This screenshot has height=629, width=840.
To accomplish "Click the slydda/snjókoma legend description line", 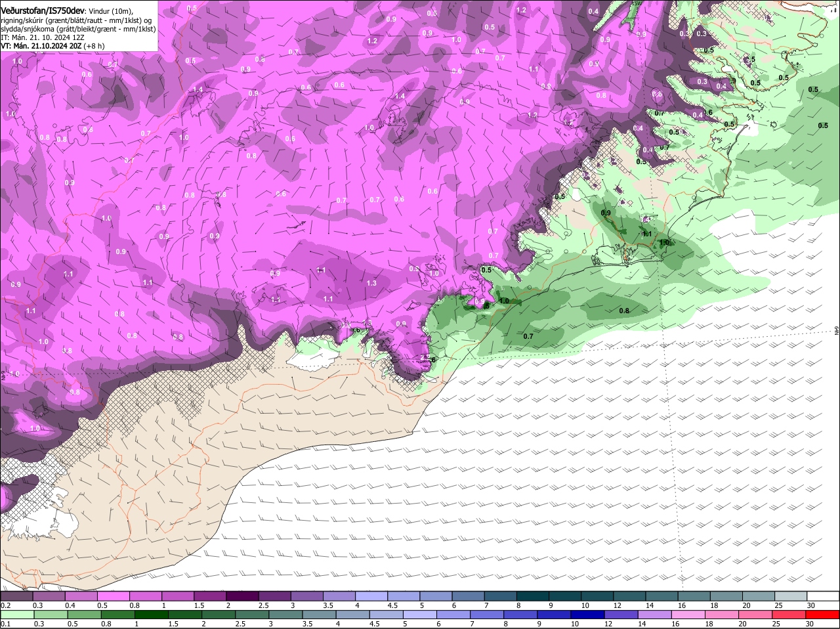I will click(78, 29).
